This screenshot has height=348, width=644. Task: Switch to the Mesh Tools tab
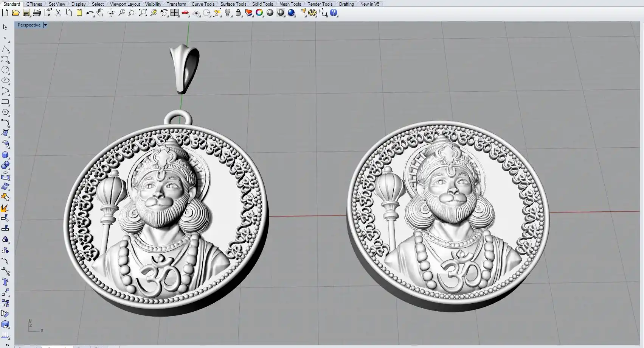pos(290,4)
